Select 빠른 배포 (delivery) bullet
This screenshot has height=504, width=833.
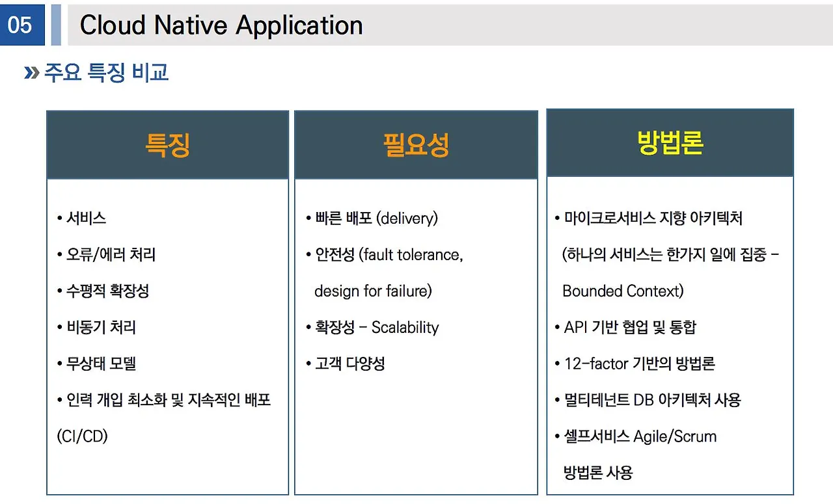[372, 218]
